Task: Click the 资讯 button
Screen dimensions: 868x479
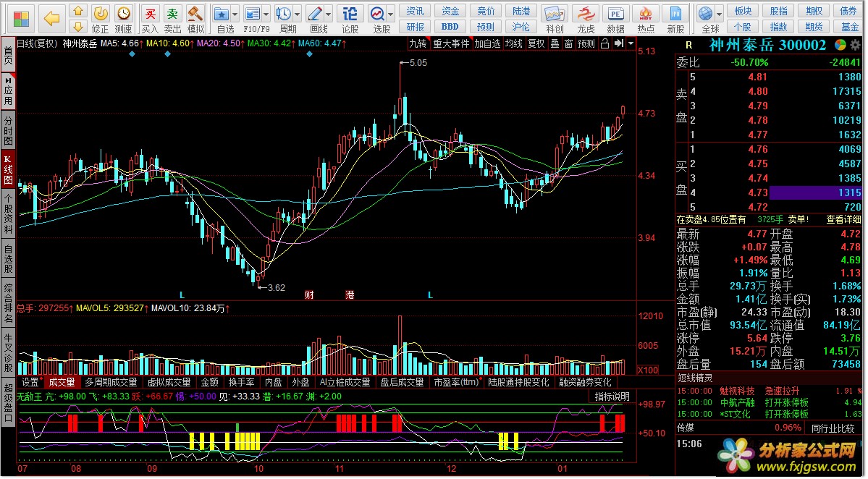Action: pos(416,11)
